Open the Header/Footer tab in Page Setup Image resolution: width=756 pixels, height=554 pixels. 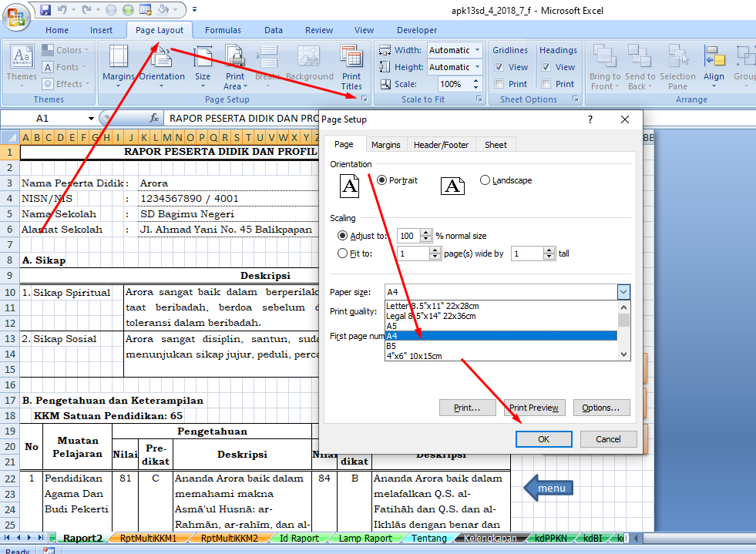[441, 144]
